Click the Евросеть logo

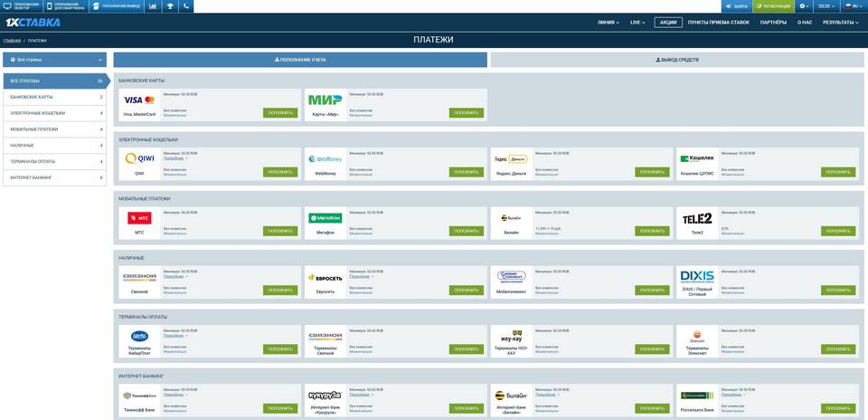(x=325, y=277)
